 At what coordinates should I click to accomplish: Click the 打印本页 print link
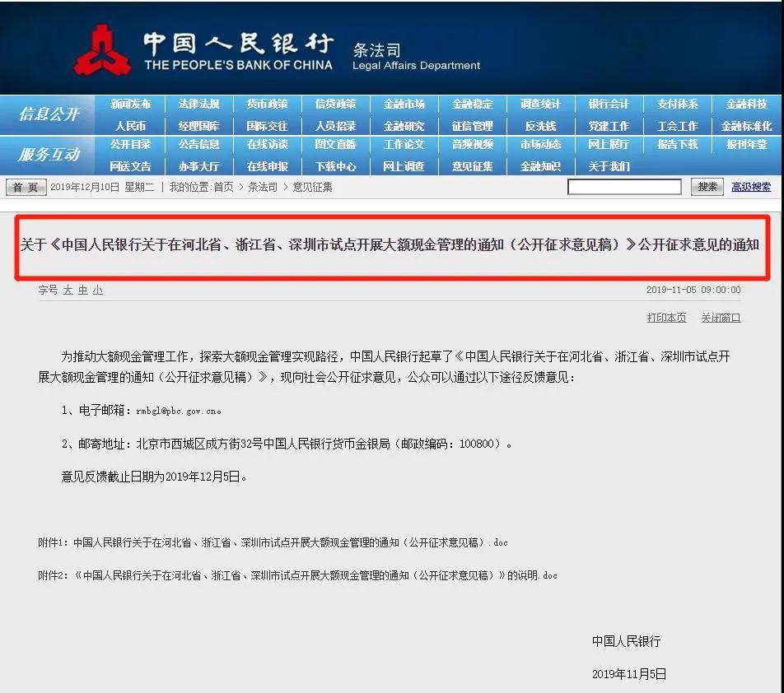[666, 318]
